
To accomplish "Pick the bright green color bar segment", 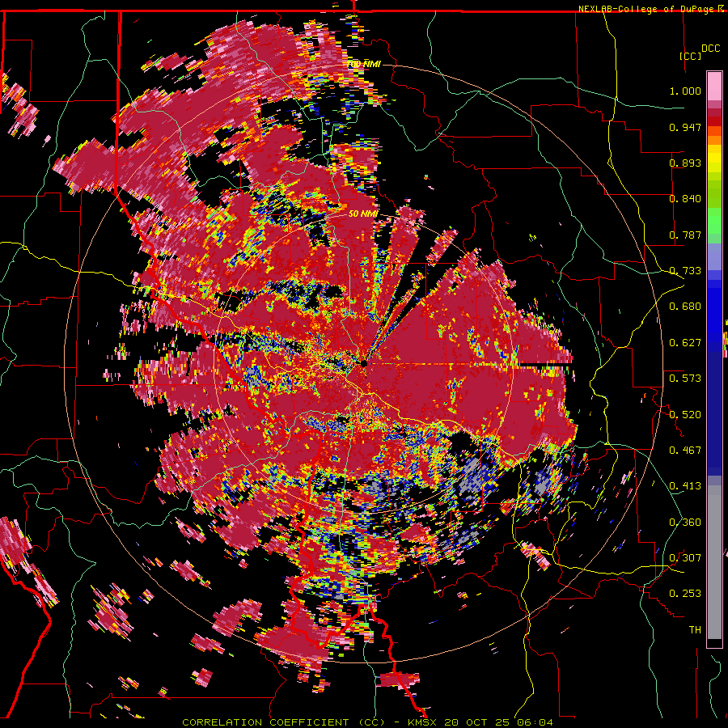I will click(x=714, y=221).
